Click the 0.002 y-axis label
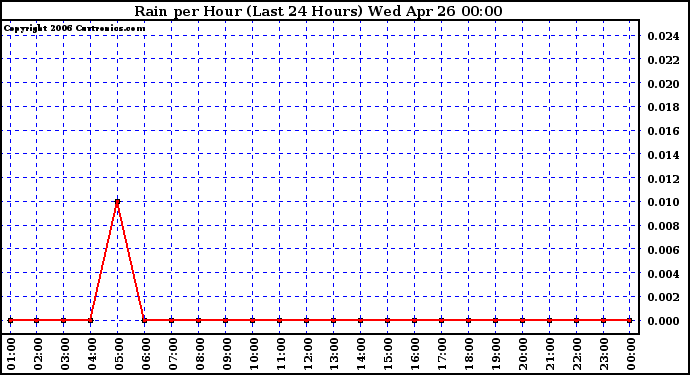Screen dimensions: 690x375 click(x=663, y=297)
